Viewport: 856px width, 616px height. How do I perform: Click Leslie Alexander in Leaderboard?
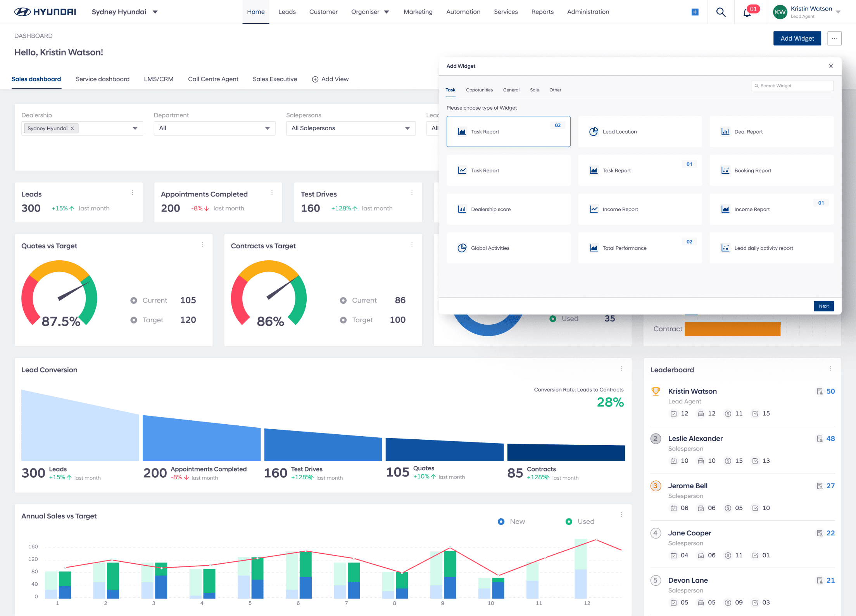click(695, 439)
